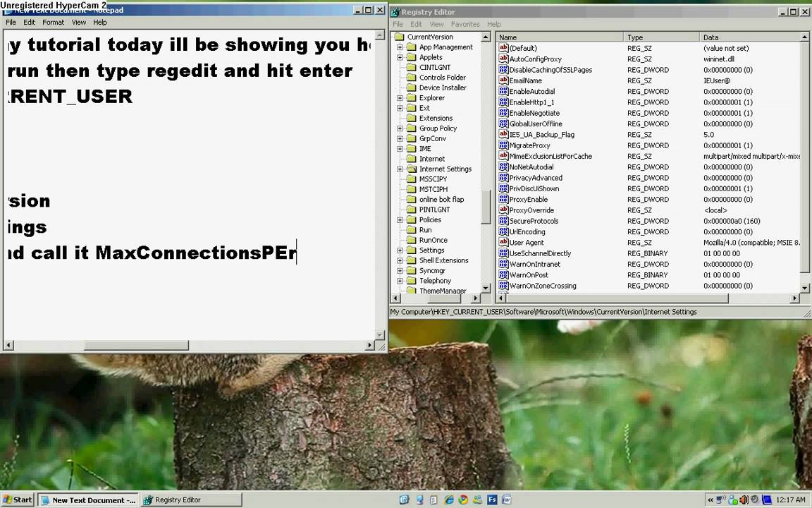Image resolution: width=812 pixels, height=508 pixels.
Task: Select the WarnOnZoneCrossing value
Action: (x=542, y=286)
